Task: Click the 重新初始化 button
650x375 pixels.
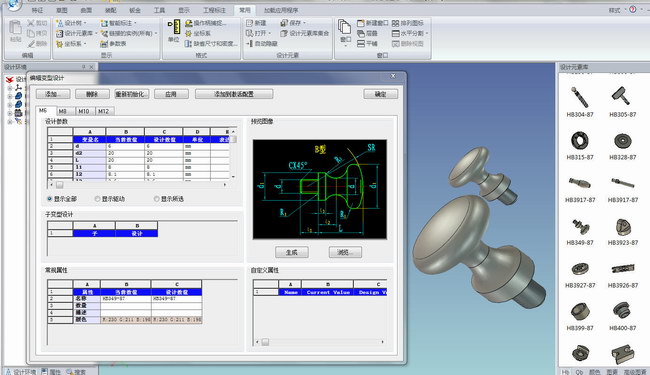Action: point(131,94)
